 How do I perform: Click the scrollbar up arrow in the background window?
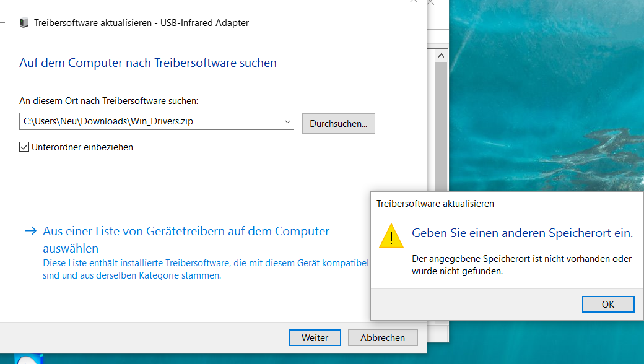(x=441, y=56)
